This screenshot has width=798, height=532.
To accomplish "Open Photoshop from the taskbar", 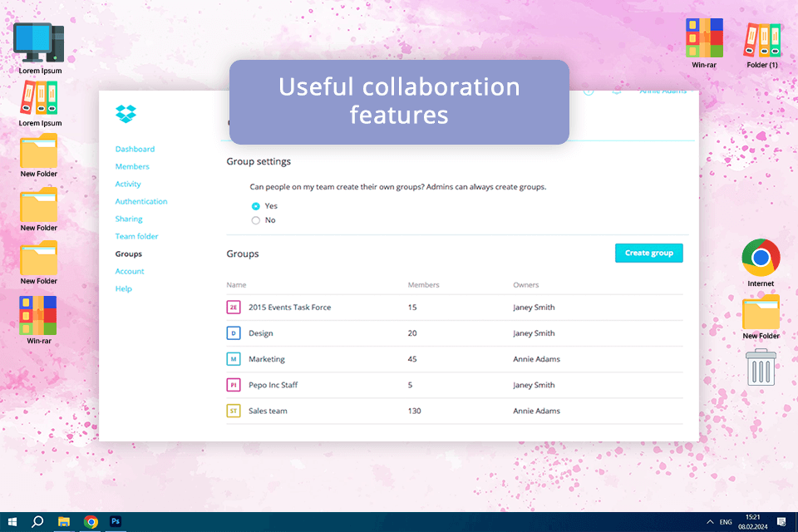I will pyautogui.click(x=116, y=521).
